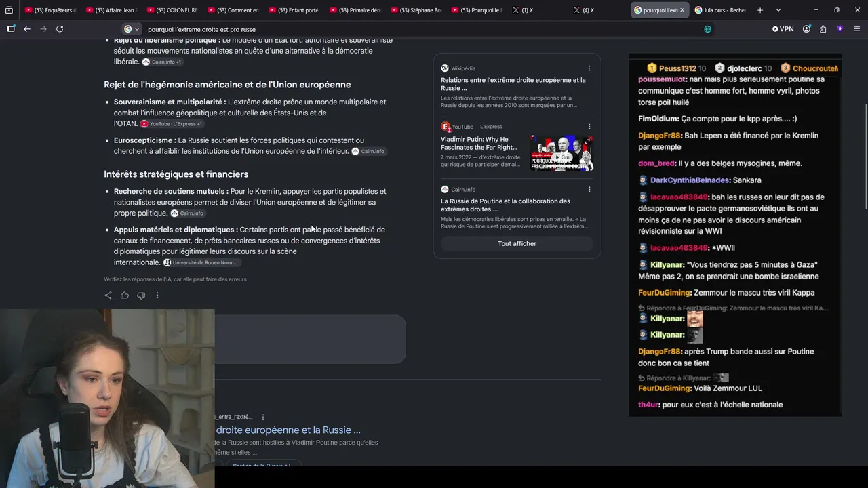Go forward to the next page
This screenshot has height=488, width=868.
(43, 29)
